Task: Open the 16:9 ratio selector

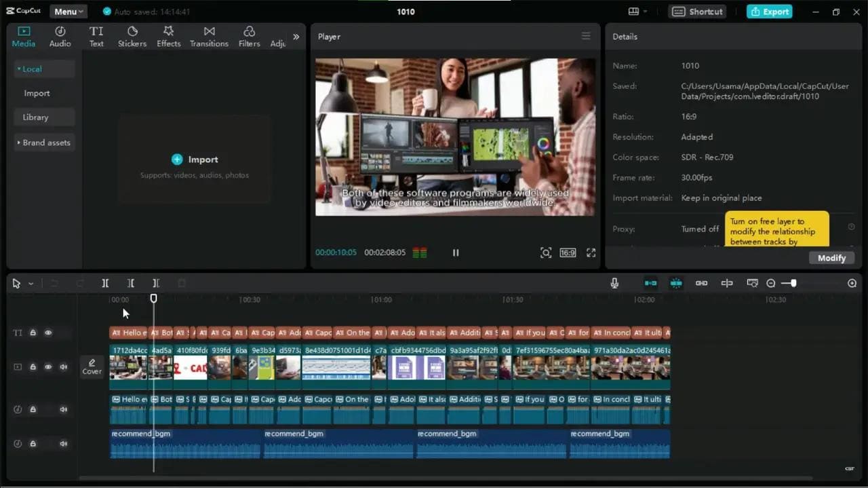Action: 568,252
